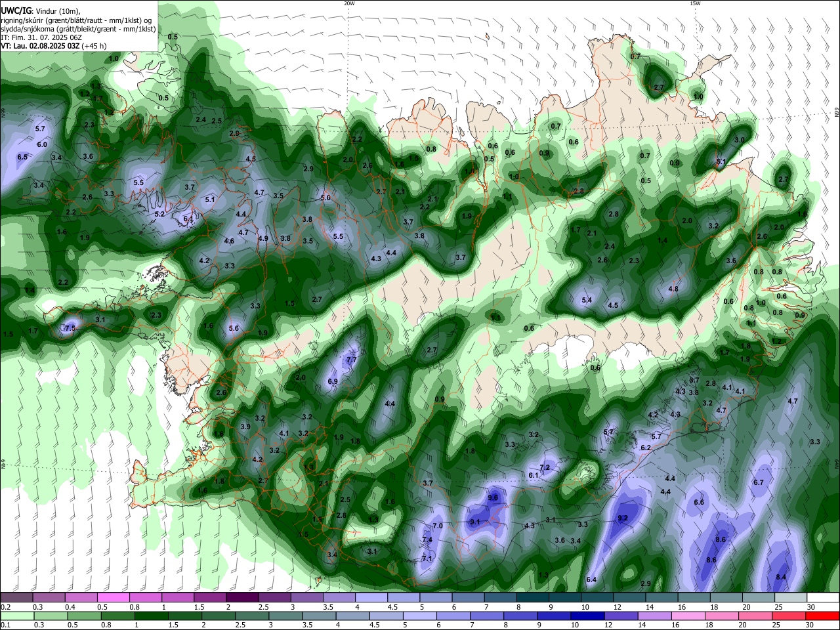Click the deep navy blue swatch between 10 and 12

(x=588, y=616)
